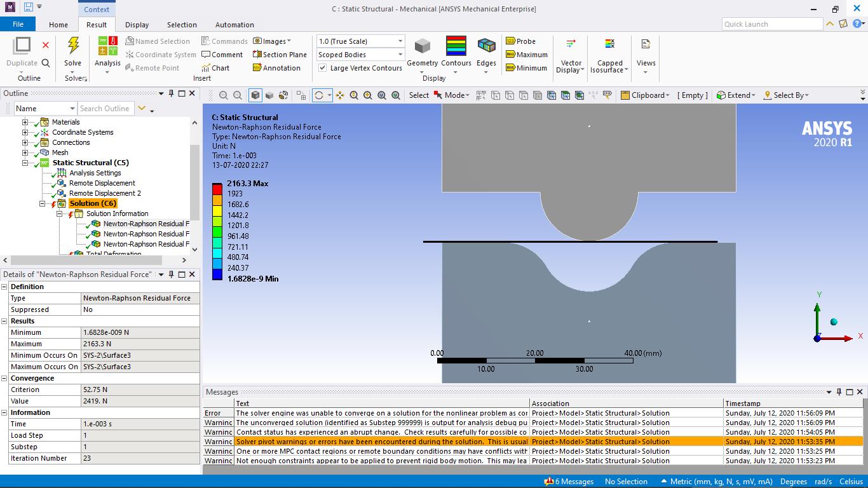This screenshot has height=488, width=868.
Task: Click the Find magnifier icon in Outline group
Action: coord(46,63)
